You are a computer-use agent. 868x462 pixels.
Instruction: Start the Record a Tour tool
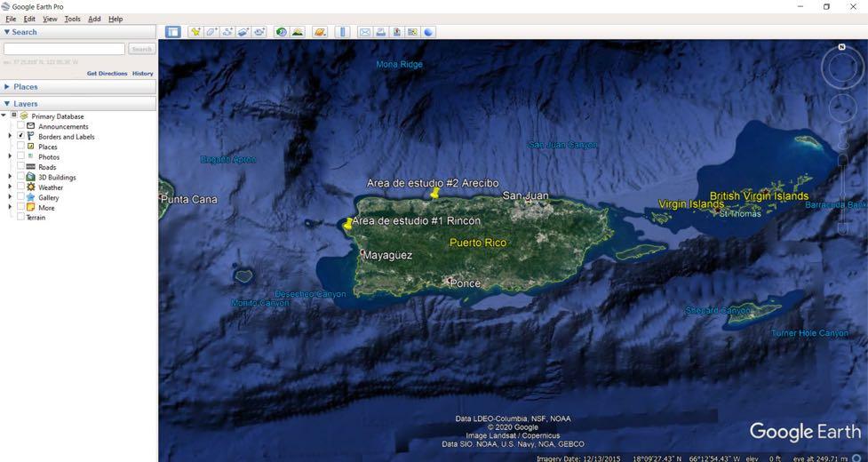(259, 32)
